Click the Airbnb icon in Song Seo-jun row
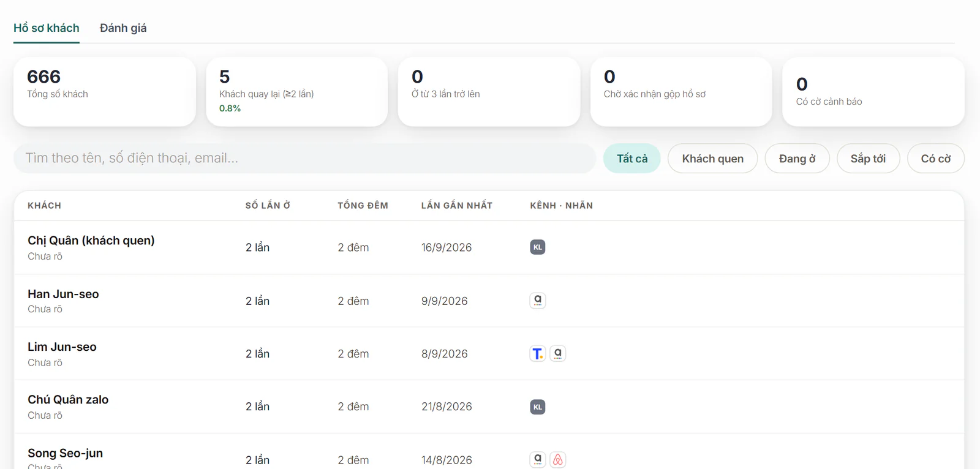This screenshot has height=469, width=980. 557,459
